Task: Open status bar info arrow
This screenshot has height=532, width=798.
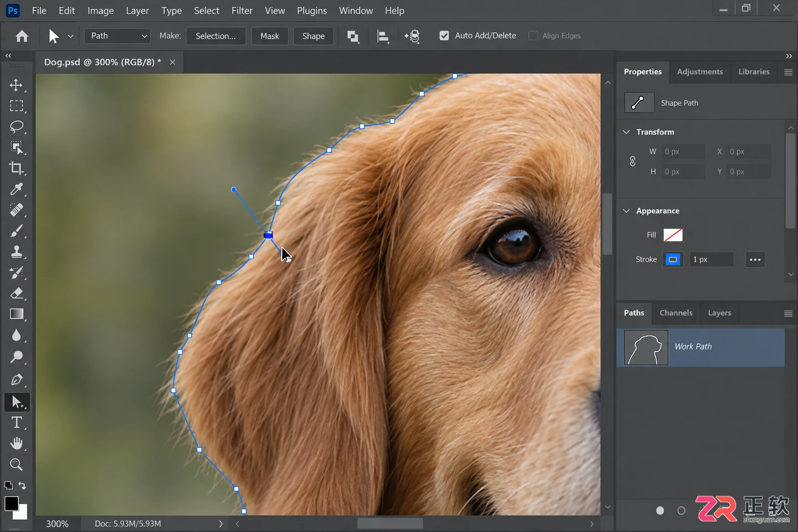Action: (221, 524)
